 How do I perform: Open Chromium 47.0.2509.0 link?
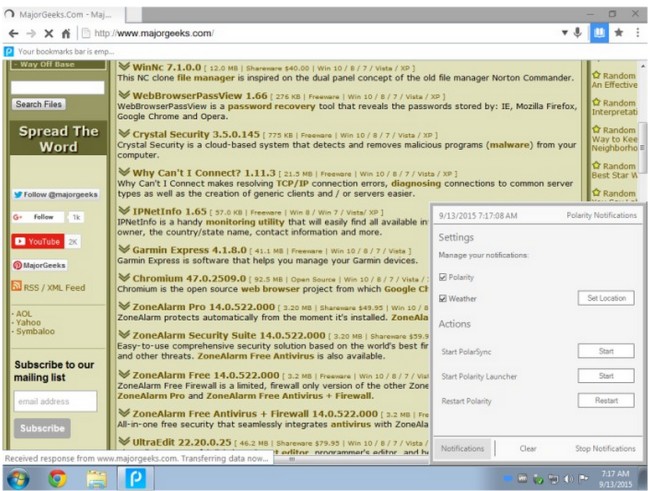pos(189,279)
